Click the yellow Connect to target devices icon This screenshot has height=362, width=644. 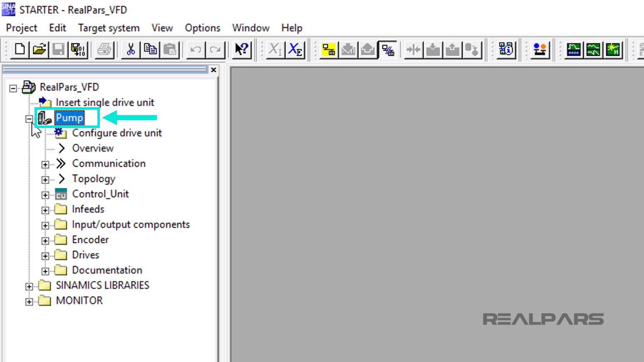(x=329, y=49)
